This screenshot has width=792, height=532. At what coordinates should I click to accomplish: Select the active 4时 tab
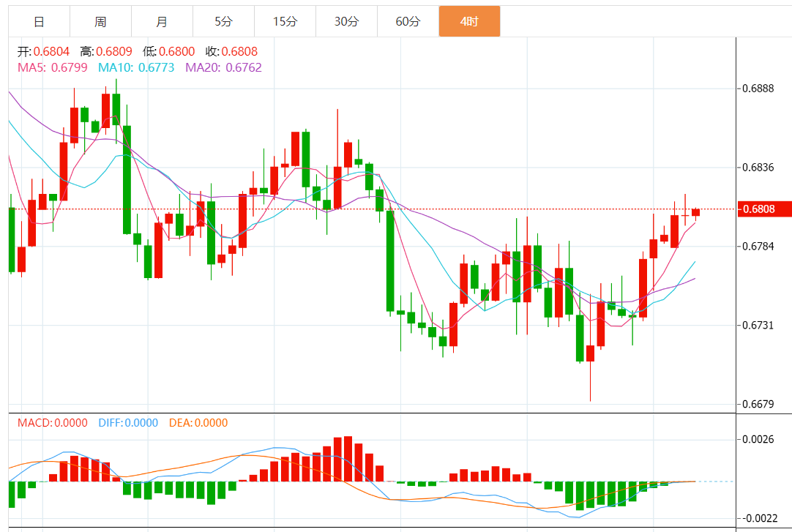[469, 22]
